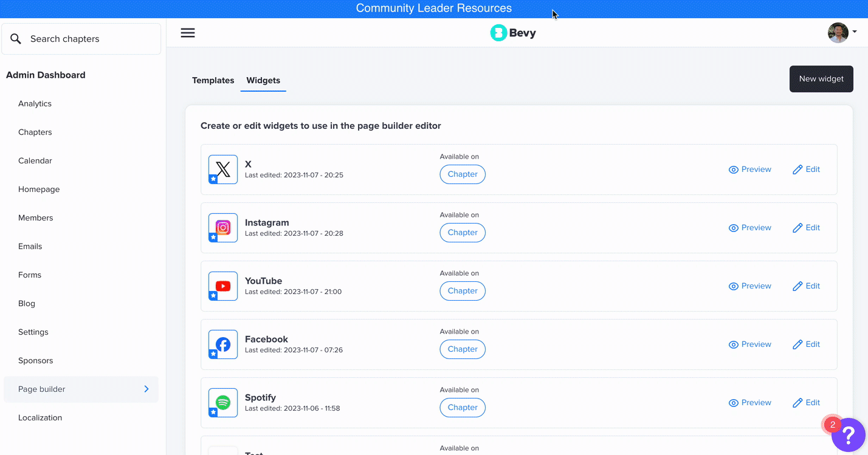Click the Facebook widget logo icon

click(223, 344)
